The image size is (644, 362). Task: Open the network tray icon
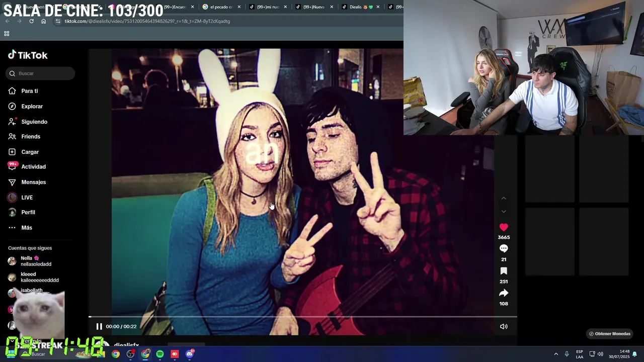coord(592,354)
